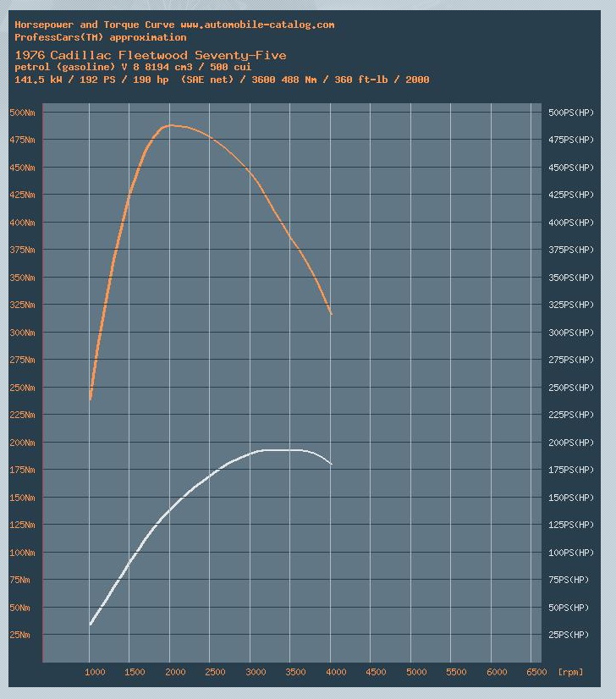Click the white power curve's start at 1000 rpm

pos(91,625)
